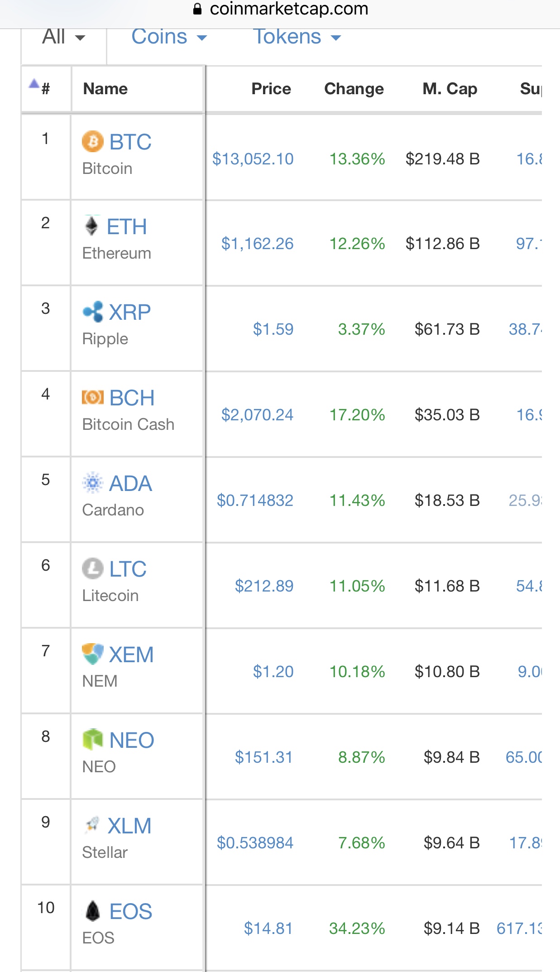This screenshot has width=560, height=972.
Task: Click the Bitcoin orange coin icon
Action: click(93, 142)
